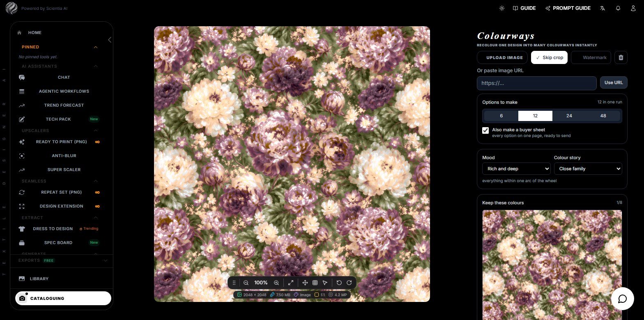Switch theme with the sun icon

click(x=501, y=8)
